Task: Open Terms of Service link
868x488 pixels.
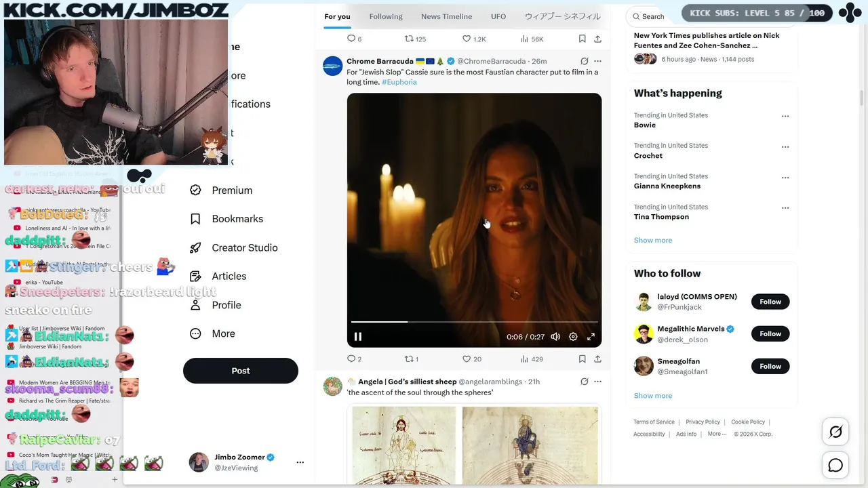Action: 654,422
